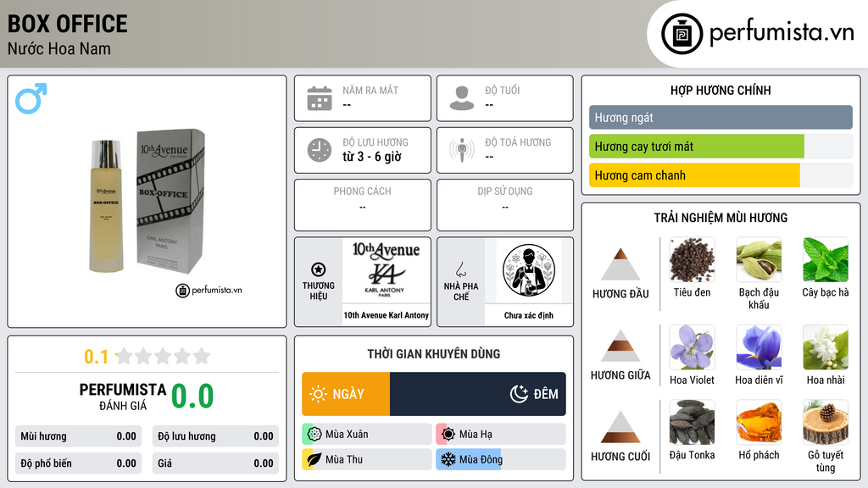The width and height of the screenshot is (868, 488).
Task: Open the 10th Avenue Karl Antony brand link
Action: click(x=386, y=315)
